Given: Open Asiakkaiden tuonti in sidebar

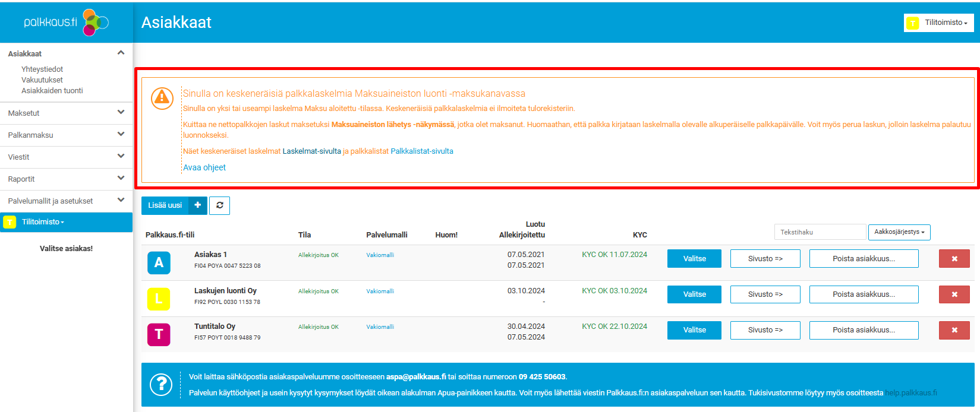Looking at the screenshot, I should (52, 91).
